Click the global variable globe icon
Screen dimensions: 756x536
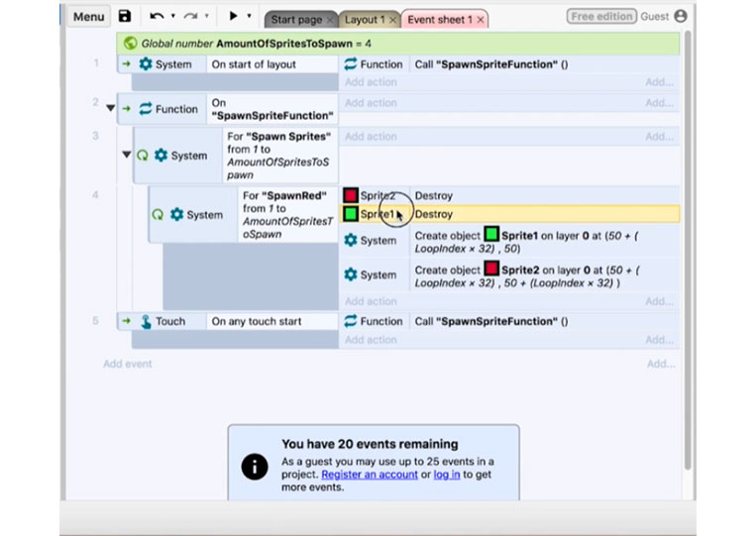coord(130,44)
